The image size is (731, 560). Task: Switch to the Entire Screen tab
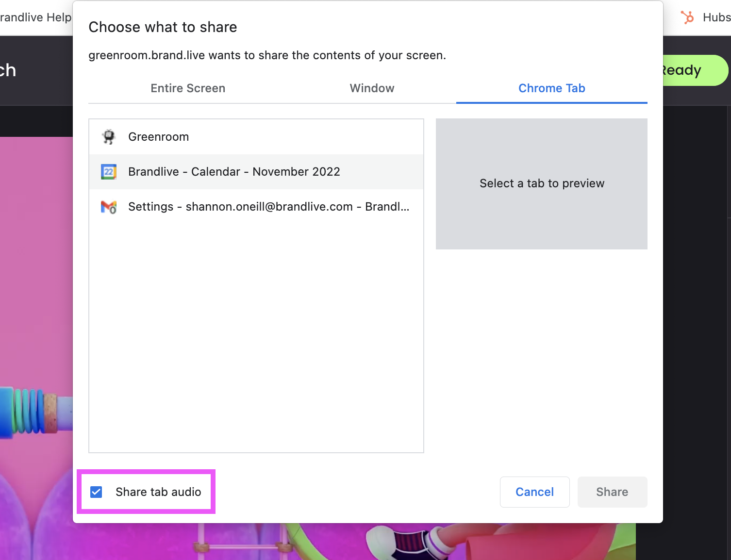188,88
